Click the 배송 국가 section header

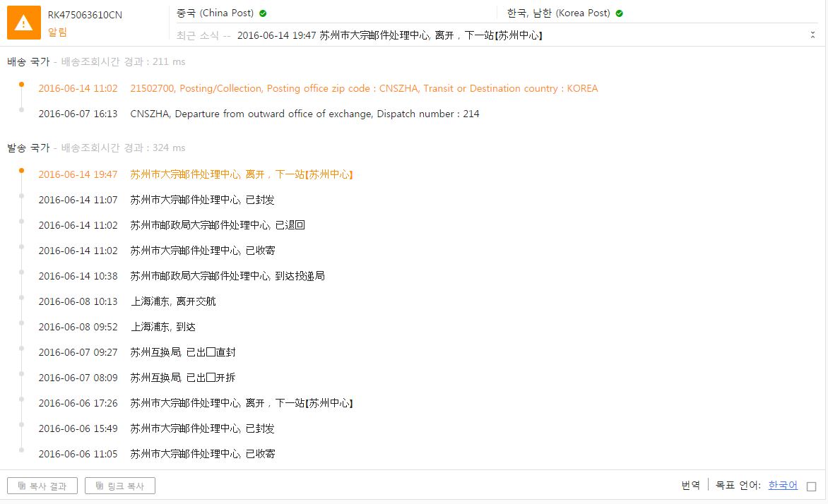click(28, 61)
